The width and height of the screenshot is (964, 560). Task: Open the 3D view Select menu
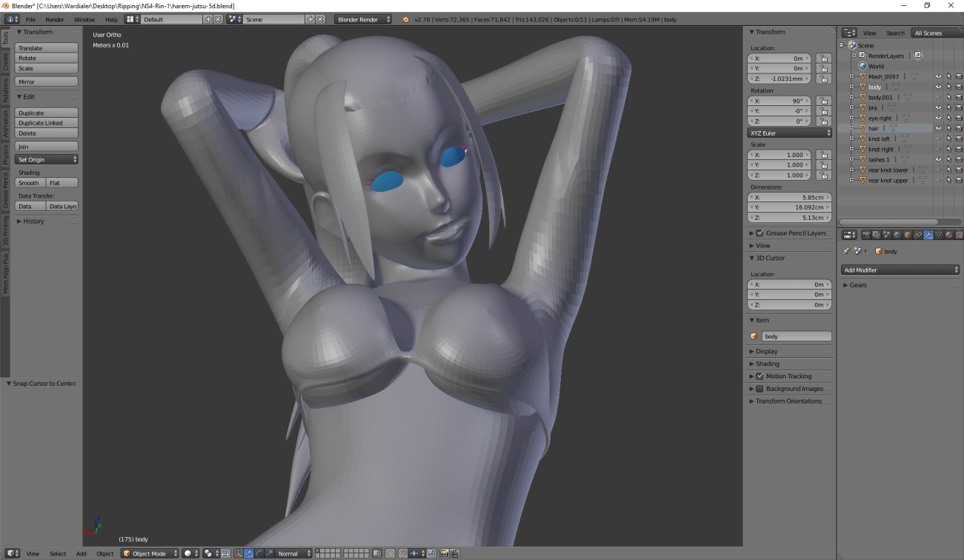58,553
